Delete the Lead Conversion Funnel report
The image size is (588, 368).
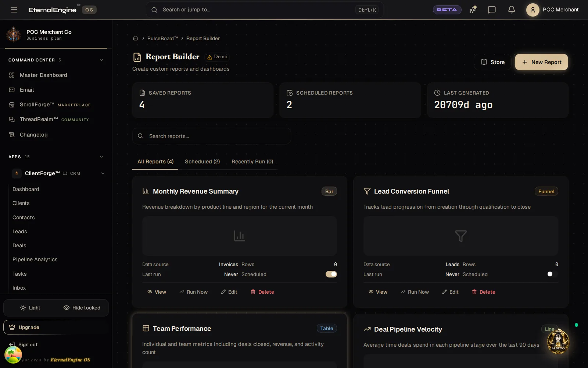[x=484, y=292]
